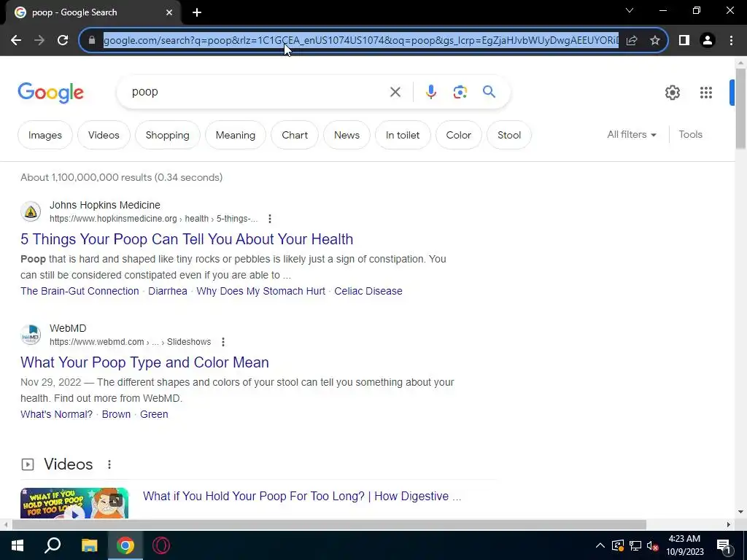Go back with the browser back arrow
Viewport: 747px width, 560px height.
16,41
